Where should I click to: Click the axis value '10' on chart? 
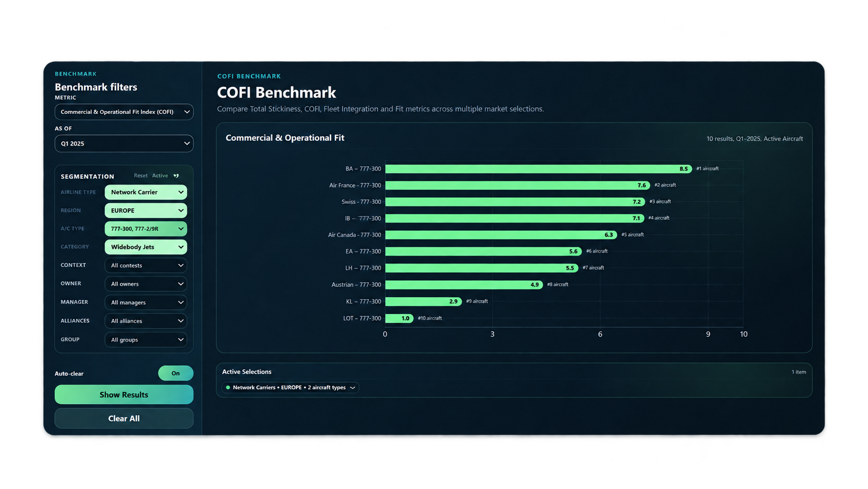[743, 334]
